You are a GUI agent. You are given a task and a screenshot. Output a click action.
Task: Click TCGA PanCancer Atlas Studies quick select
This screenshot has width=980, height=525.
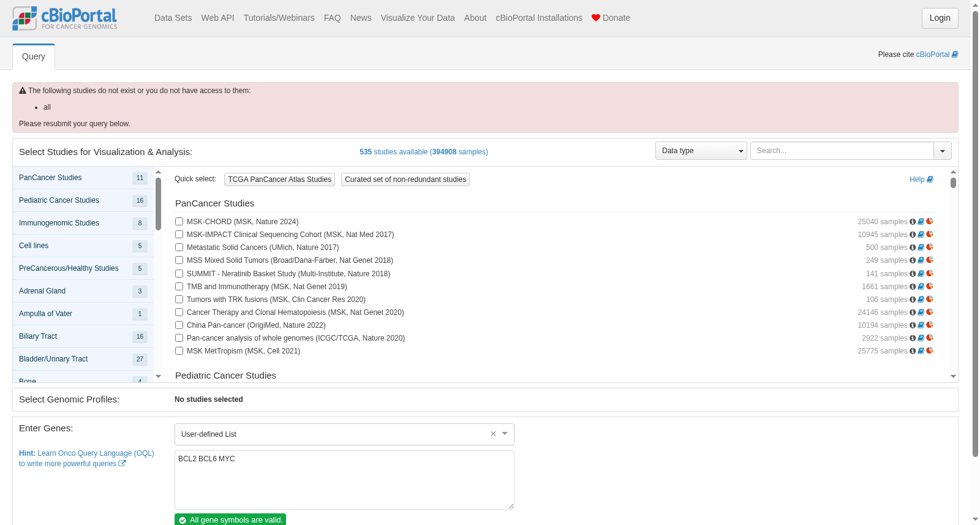279,179
